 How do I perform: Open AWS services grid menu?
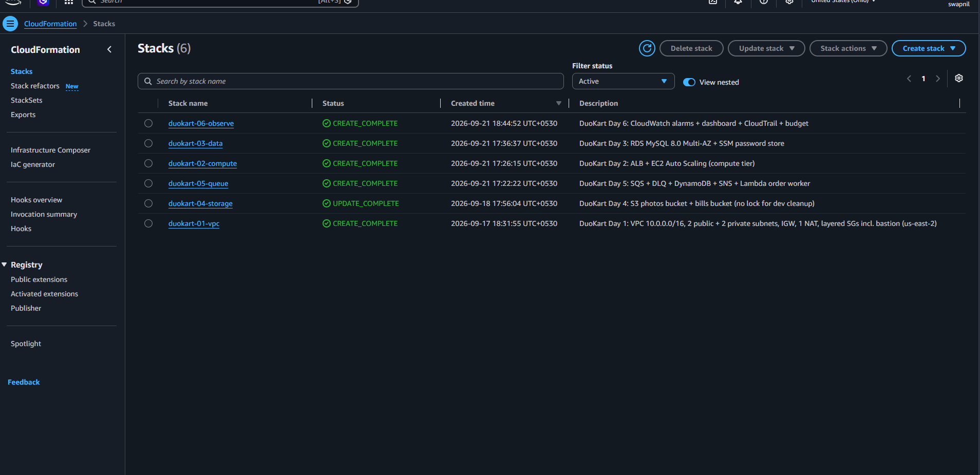(x=68, y=2)
